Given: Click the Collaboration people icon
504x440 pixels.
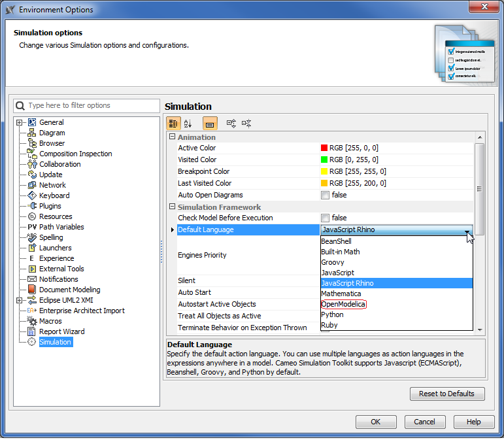Looking at the screenshot, I should click(32, 165).
